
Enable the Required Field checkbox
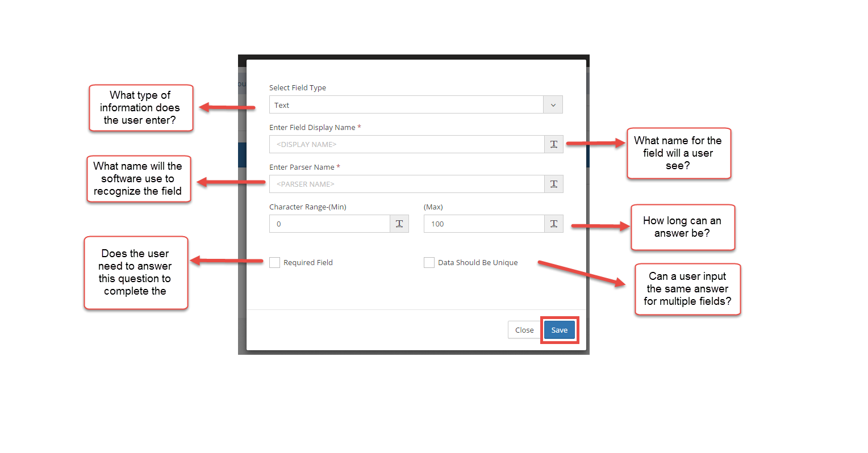point(274,262)
